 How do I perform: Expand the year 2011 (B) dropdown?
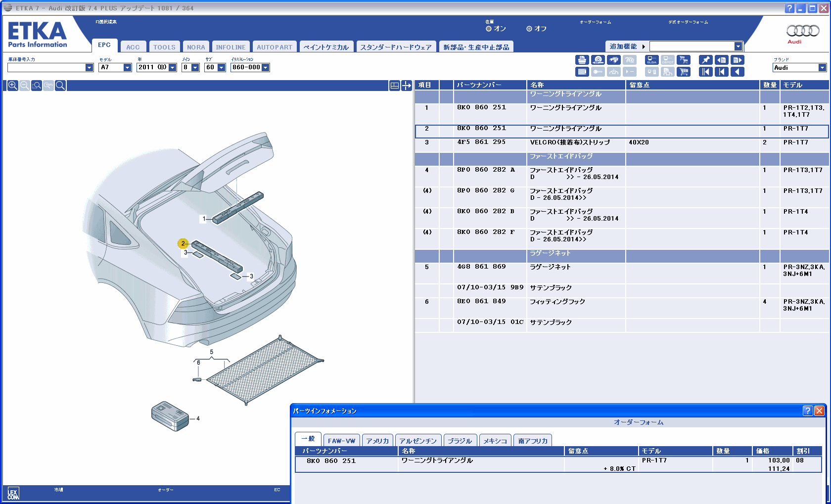[x=173, y=68]
